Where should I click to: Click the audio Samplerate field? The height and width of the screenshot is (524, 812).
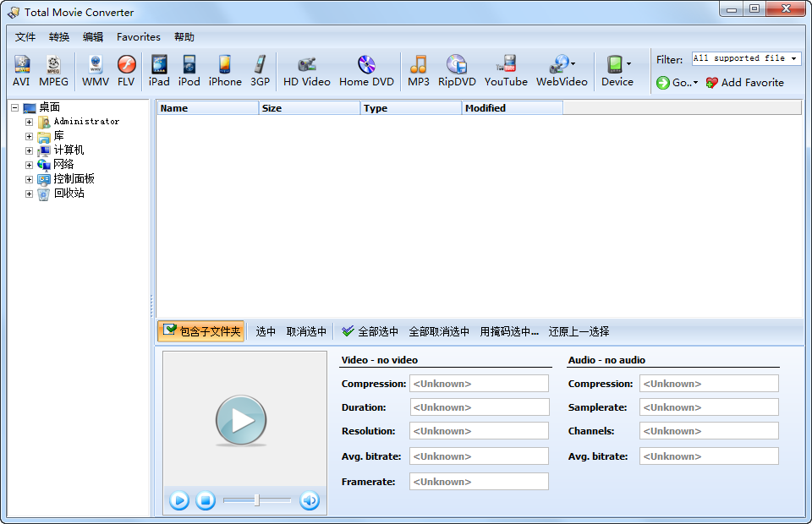point(709,407)
